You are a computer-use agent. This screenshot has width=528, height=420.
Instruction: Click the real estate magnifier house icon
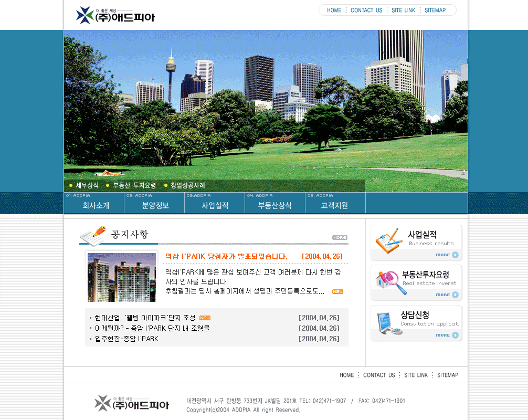389,282
